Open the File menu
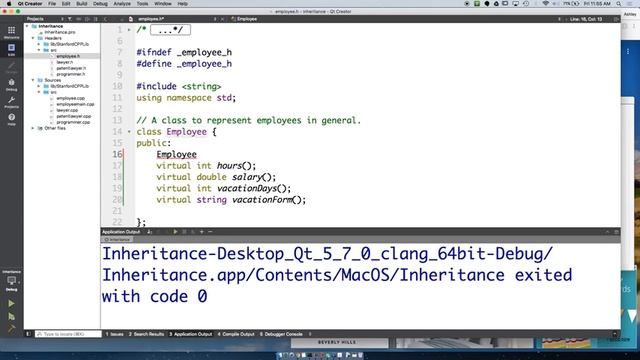This screenshot has width=640, height=360. click(x=52, y=4)
